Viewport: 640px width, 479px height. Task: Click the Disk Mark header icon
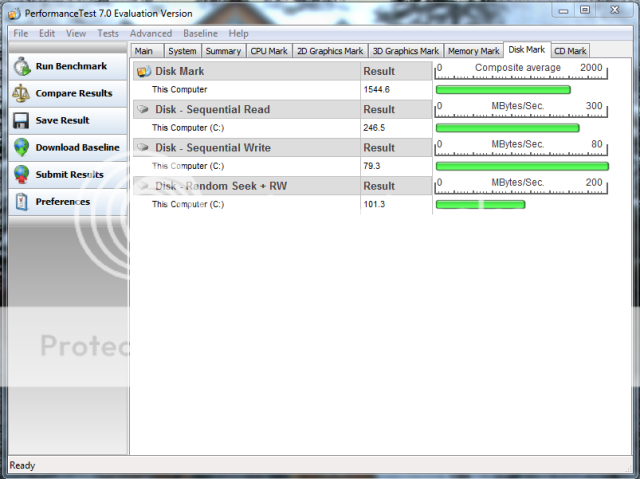point(143,72)
